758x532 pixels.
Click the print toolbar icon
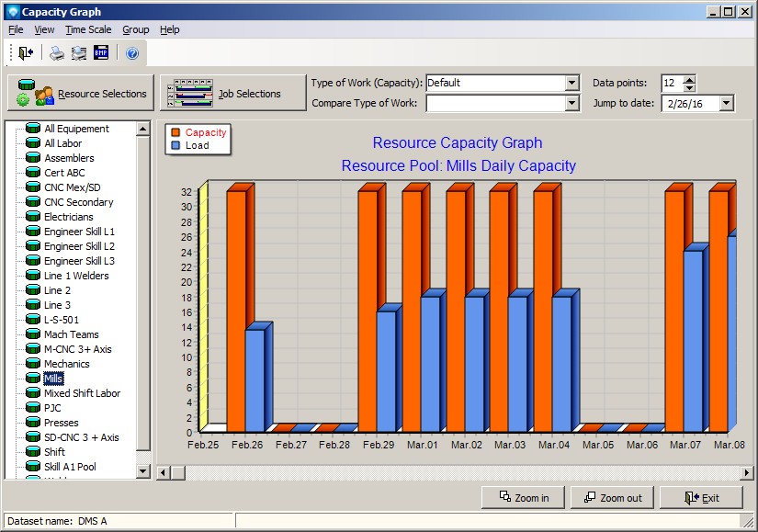coord(57,53)
